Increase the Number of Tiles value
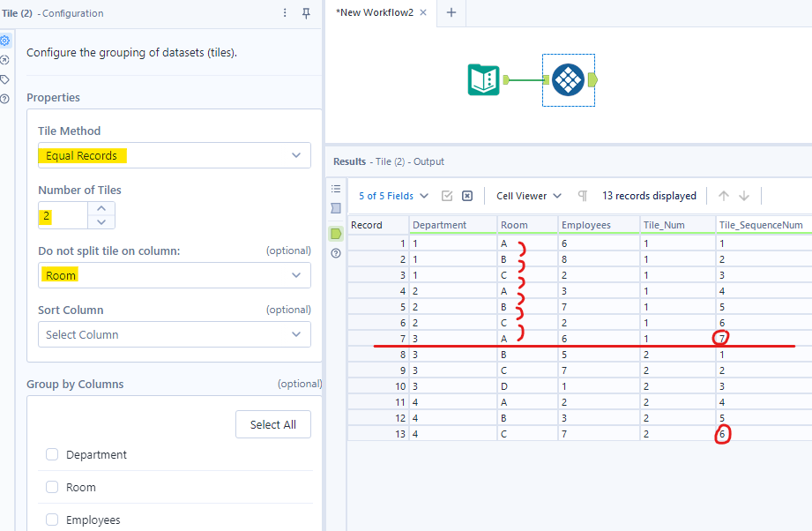812x531 pixels. pos(102,208)
